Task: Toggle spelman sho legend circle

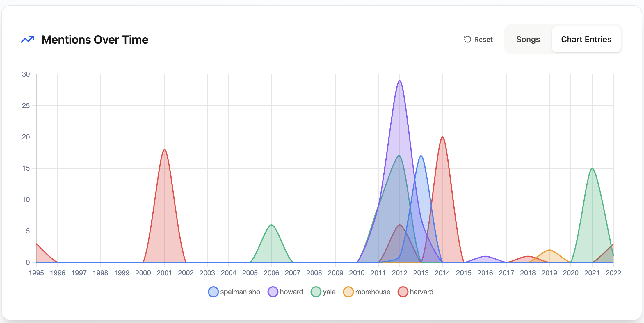Action: click(x=213, y=292)
